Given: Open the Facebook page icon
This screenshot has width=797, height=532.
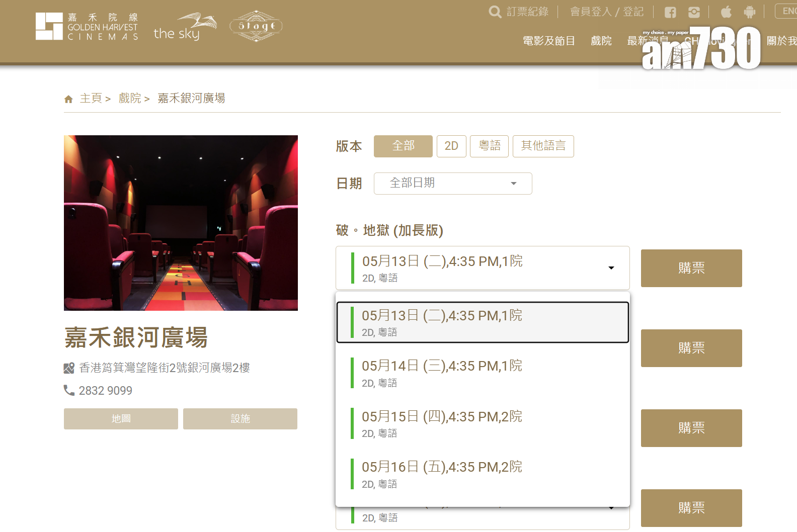Looking at the screenshot, I should click(x=670, y=12).
